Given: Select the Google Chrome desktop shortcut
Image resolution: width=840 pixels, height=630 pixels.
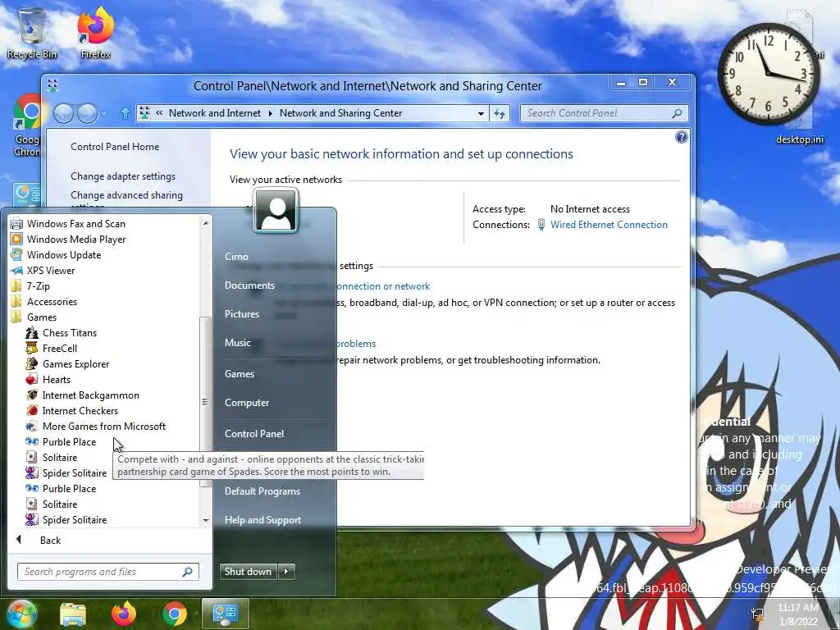Looking at the screenshot, I should (27, 126).
